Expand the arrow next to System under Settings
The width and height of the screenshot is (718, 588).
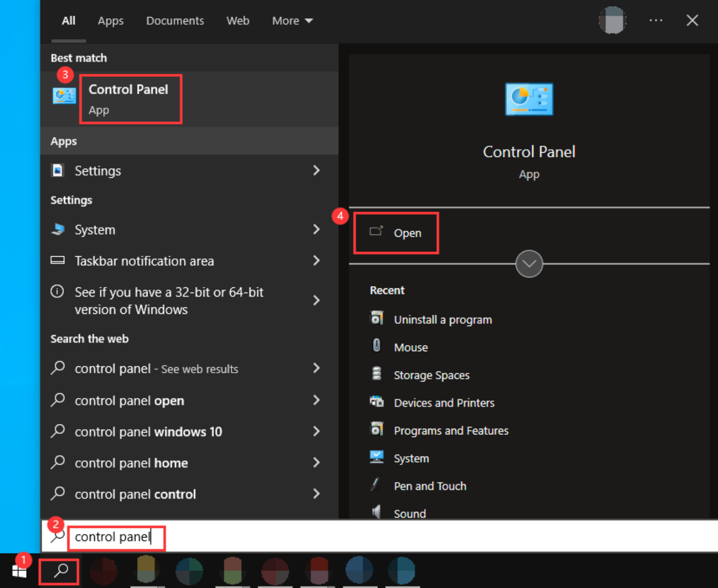(316, 229)
